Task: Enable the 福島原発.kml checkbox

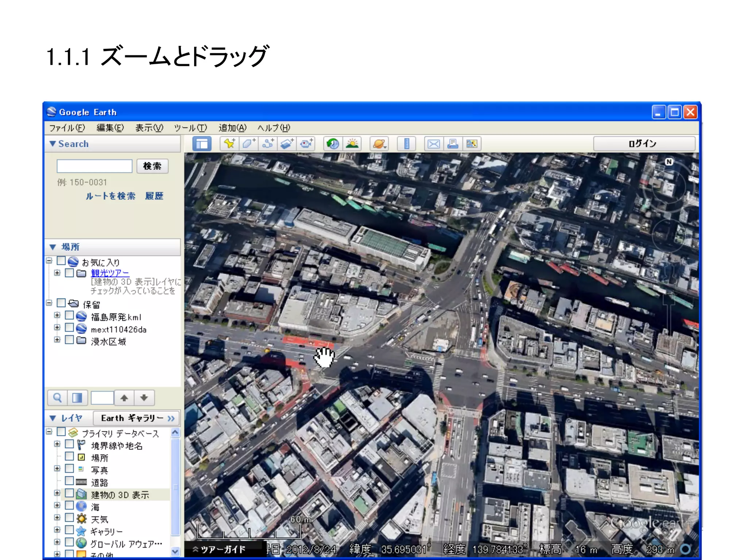Action: tap(69, 315)
